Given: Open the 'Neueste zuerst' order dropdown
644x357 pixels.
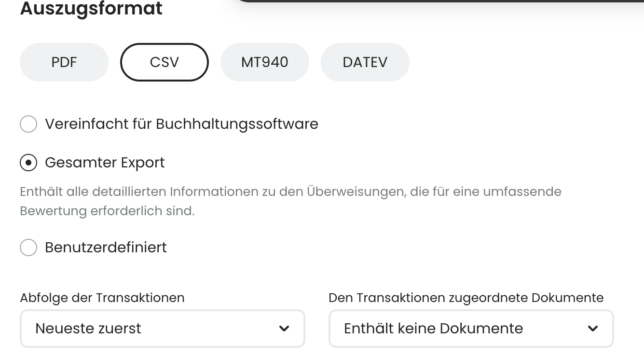Looking at the screenshot, I should (x=154, y=329).
